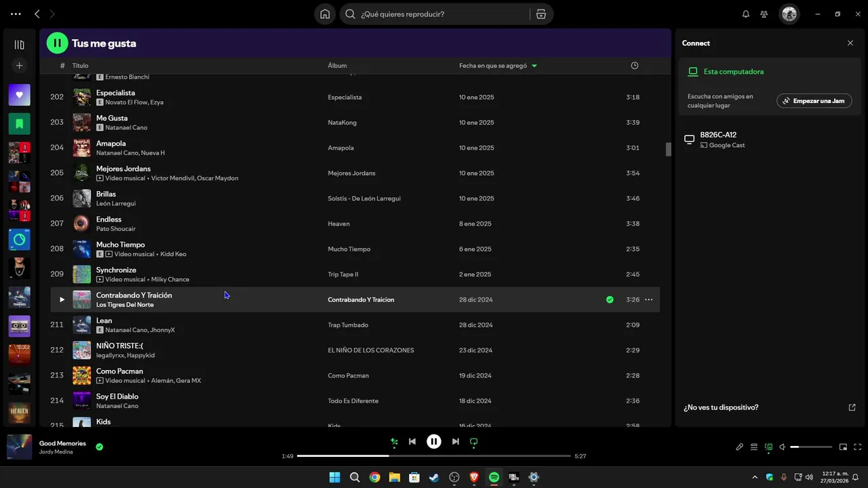The height and width of the screenshot is (488, 868).
Task: Open the friend activity icon
Action: [764, 14]
